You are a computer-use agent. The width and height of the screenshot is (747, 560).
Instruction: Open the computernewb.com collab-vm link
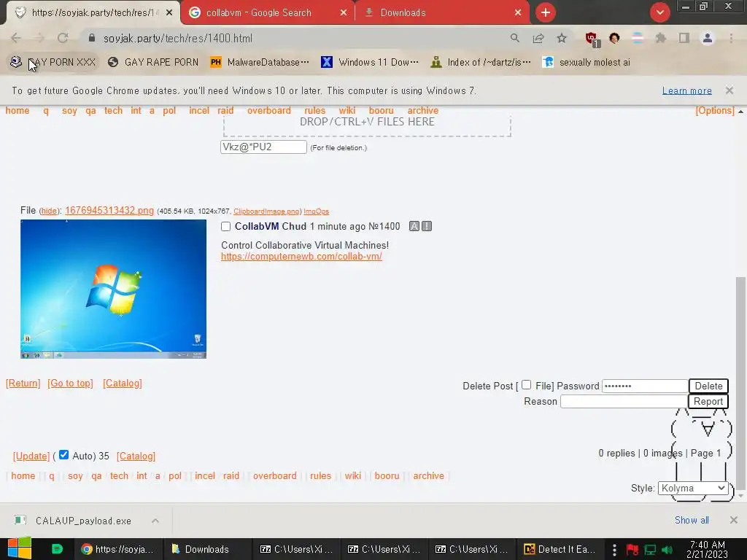click(x=301, y=256)
